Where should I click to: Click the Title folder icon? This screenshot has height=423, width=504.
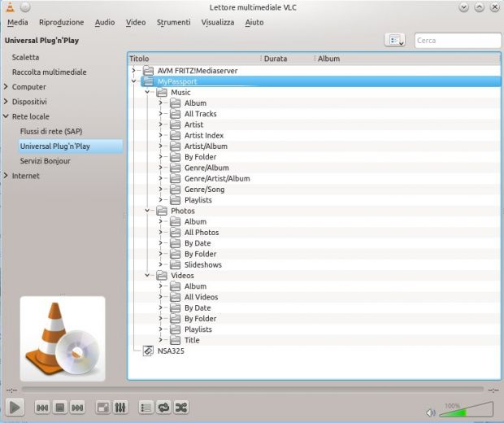click(x=175, y=340)
